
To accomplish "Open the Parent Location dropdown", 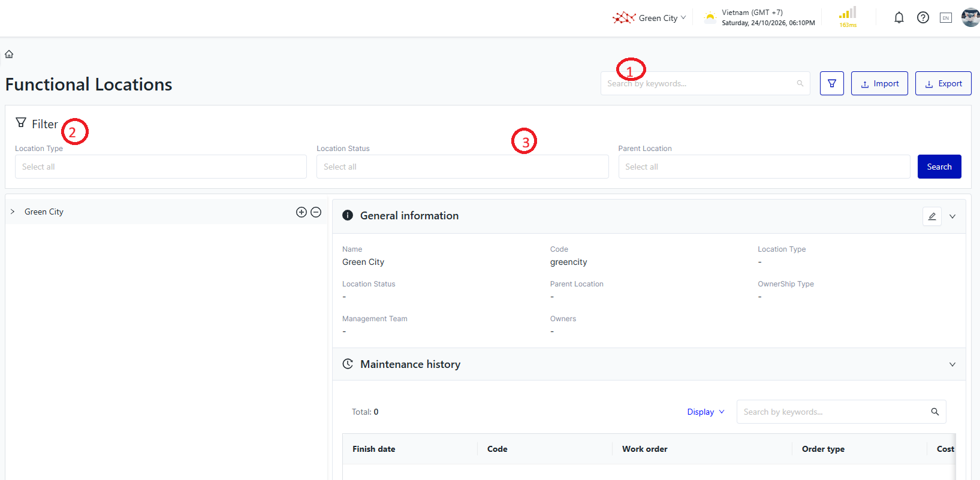I will [x=764, y=167].
